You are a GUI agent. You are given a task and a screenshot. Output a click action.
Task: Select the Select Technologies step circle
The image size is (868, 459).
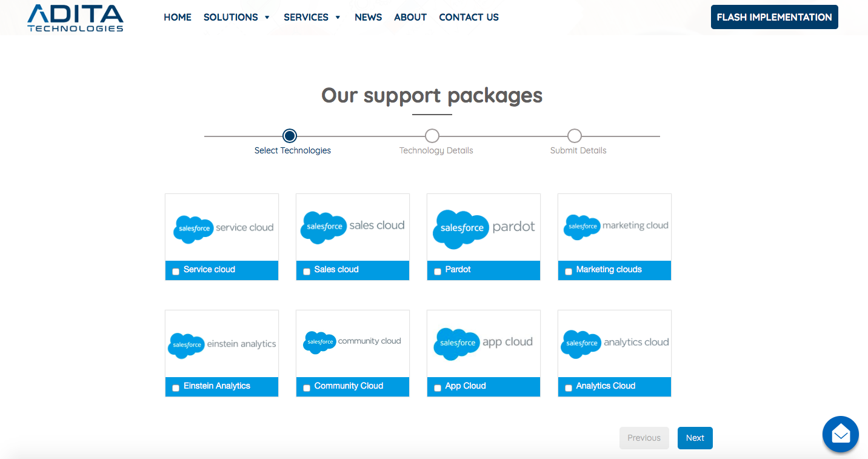tap(290, 136)
